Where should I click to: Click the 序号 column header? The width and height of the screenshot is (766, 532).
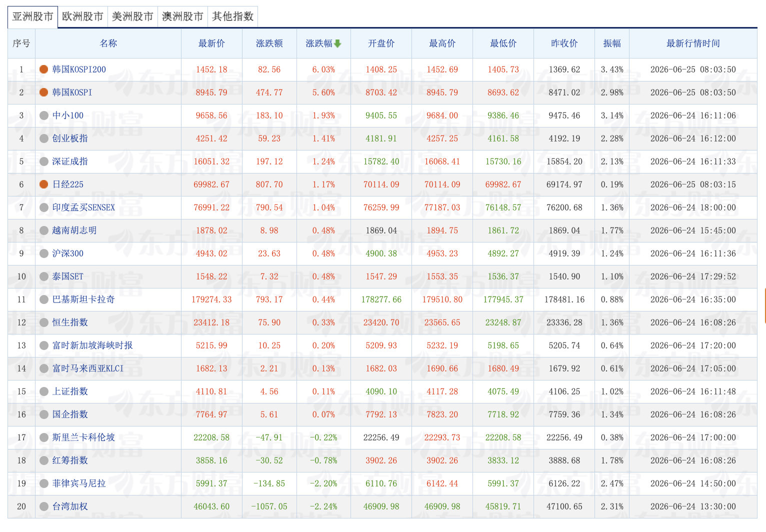tap(21, 43)
